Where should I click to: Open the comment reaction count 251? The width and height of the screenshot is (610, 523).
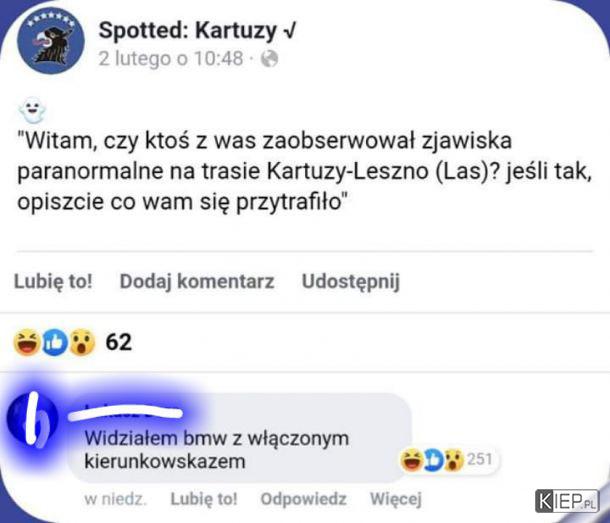pos(480,459)
